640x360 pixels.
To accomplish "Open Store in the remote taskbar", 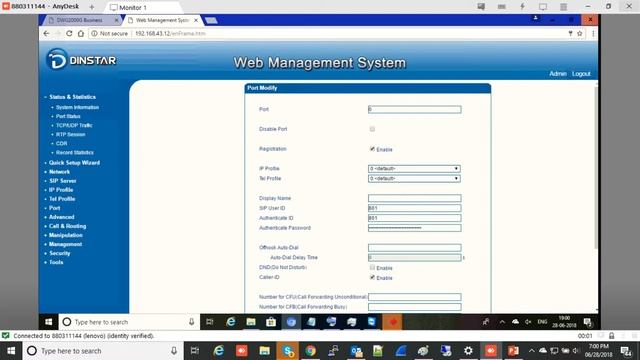I will point(271,322).
